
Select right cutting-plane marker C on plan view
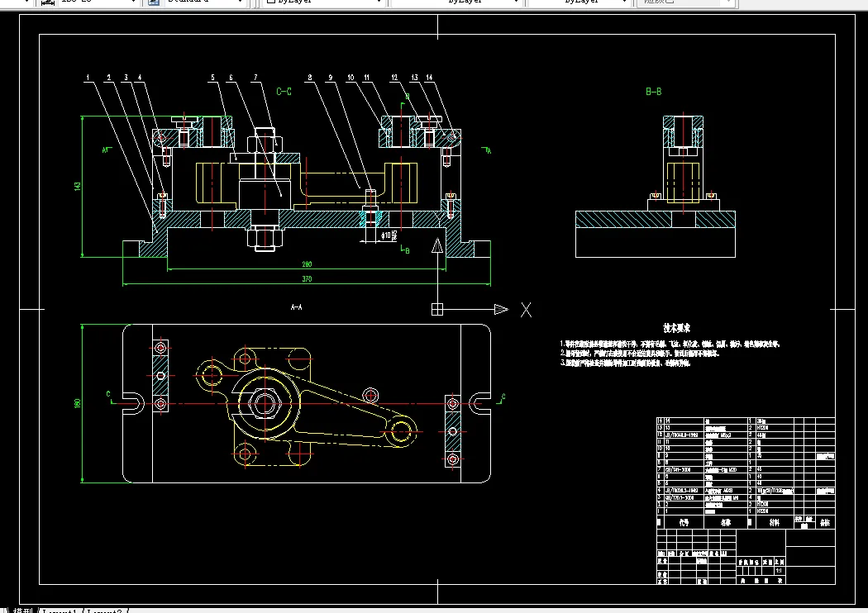point(501,398)
